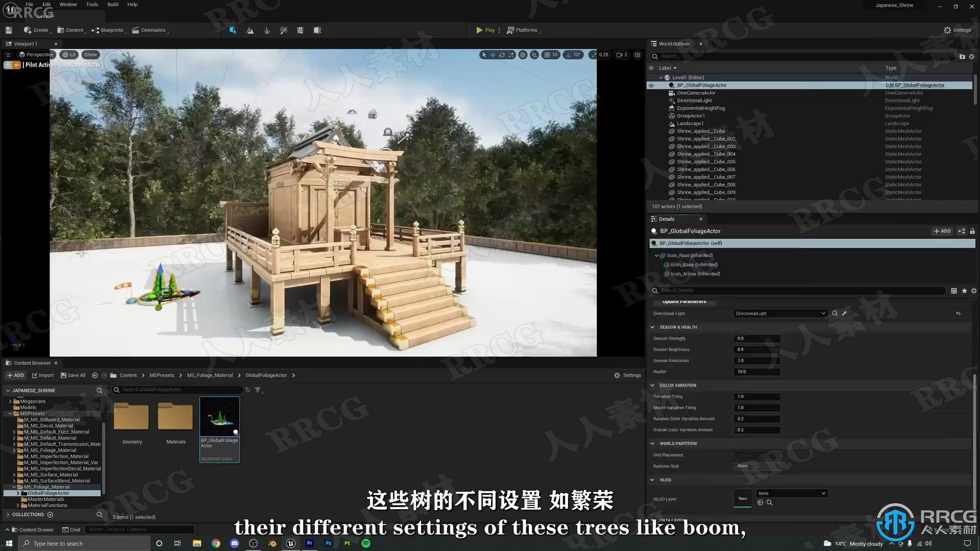The image size is (980, 551).
Task: Toggle world/local coordinate space globe icon
Action: click(523, 55)
